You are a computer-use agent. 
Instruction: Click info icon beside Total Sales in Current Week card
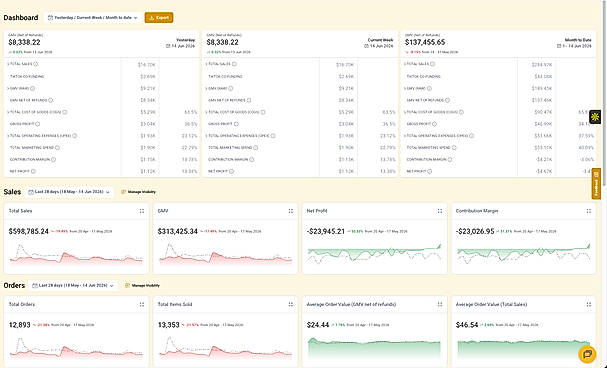[x=234, y=64]
